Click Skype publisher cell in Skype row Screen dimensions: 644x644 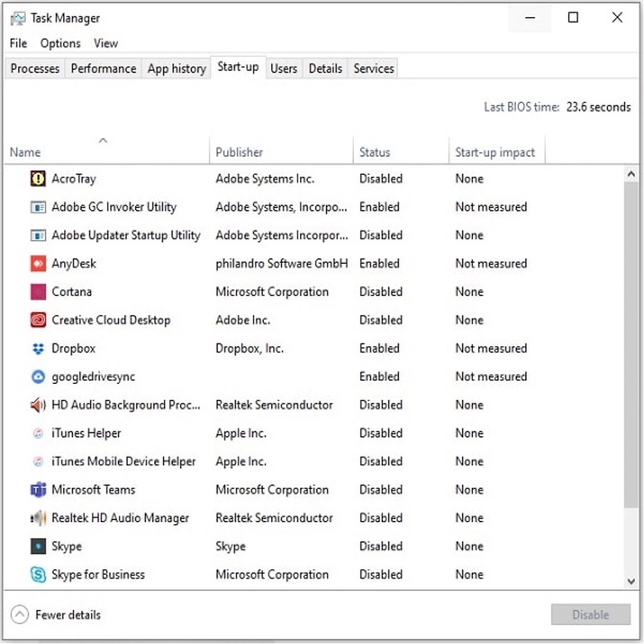[x=230, y=546]
